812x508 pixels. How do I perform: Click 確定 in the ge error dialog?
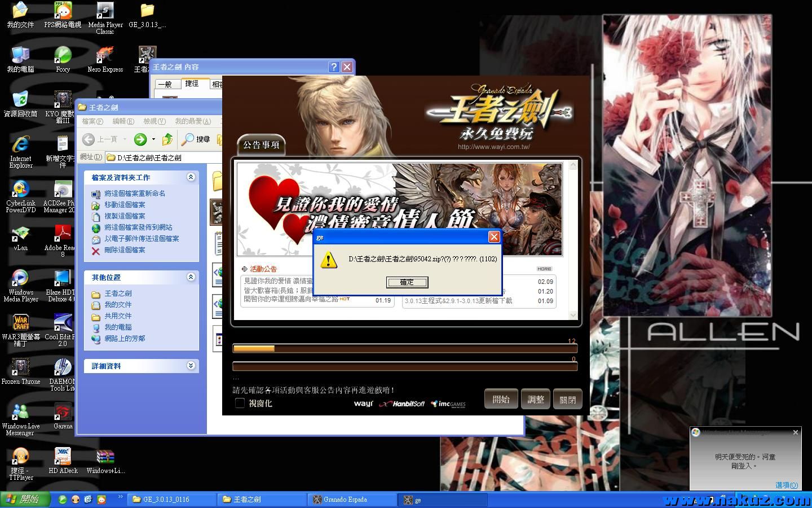click(x=407, y=282)
